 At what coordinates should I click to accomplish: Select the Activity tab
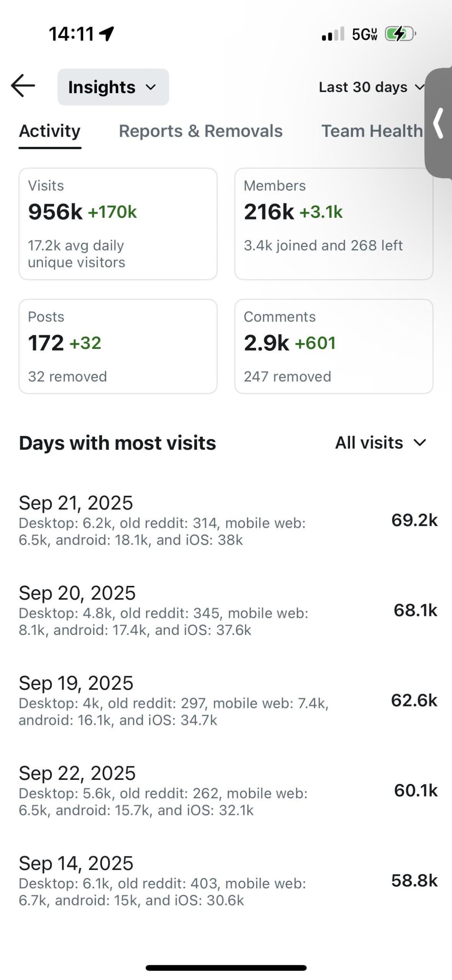click(x=49, y=131)
